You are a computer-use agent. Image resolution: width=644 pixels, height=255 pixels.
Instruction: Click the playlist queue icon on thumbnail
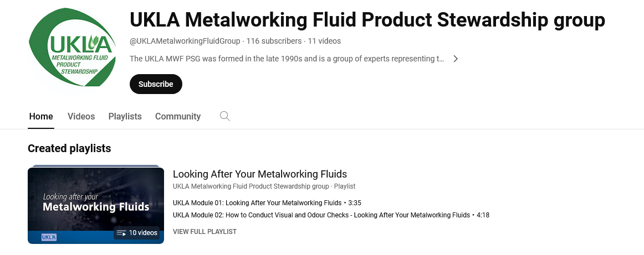coord(121,233)
